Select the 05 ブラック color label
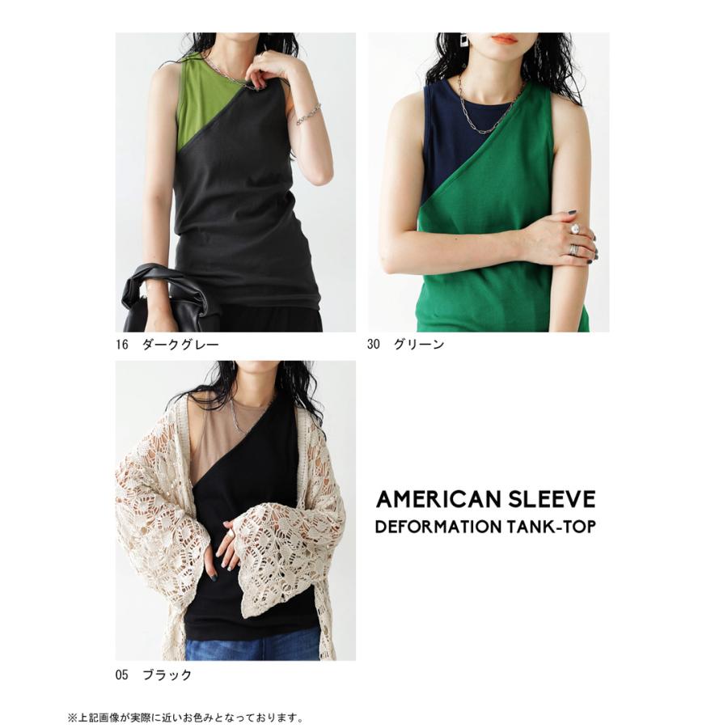This screenshot has height=728, width=728. click(x=153, y=675)
